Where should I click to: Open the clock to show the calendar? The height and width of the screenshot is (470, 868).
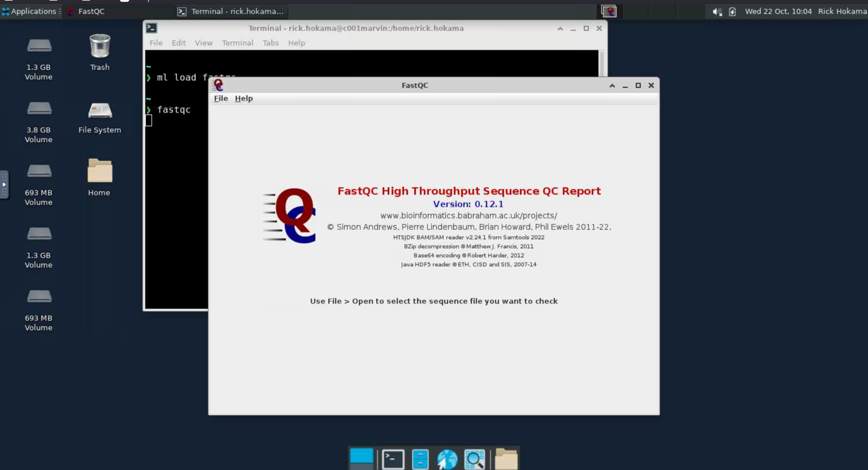click(778, 11)
